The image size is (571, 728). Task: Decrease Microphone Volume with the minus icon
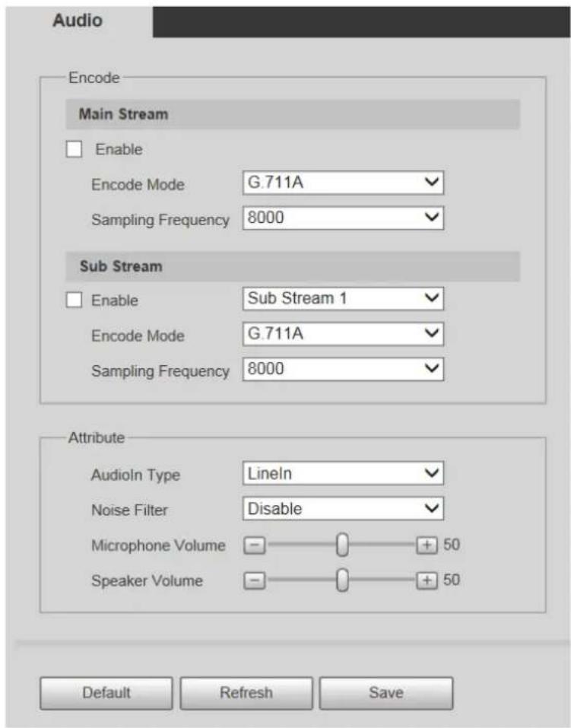255,545
